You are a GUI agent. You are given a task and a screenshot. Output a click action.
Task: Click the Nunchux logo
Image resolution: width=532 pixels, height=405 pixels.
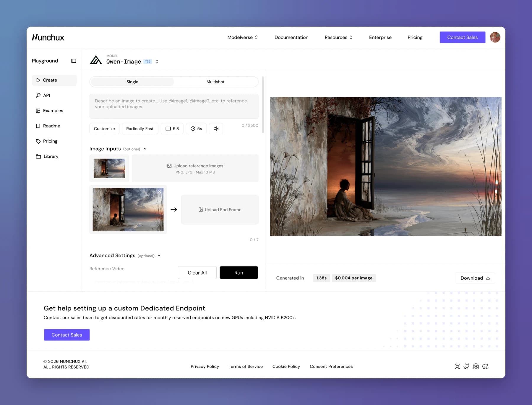tap(48, 37)
